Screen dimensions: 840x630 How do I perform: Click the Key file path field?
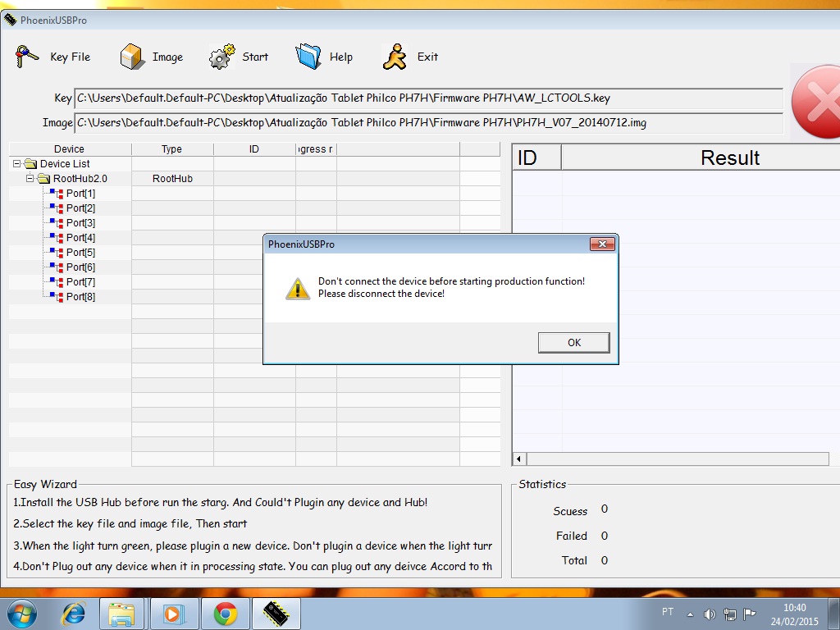[428, 98]
